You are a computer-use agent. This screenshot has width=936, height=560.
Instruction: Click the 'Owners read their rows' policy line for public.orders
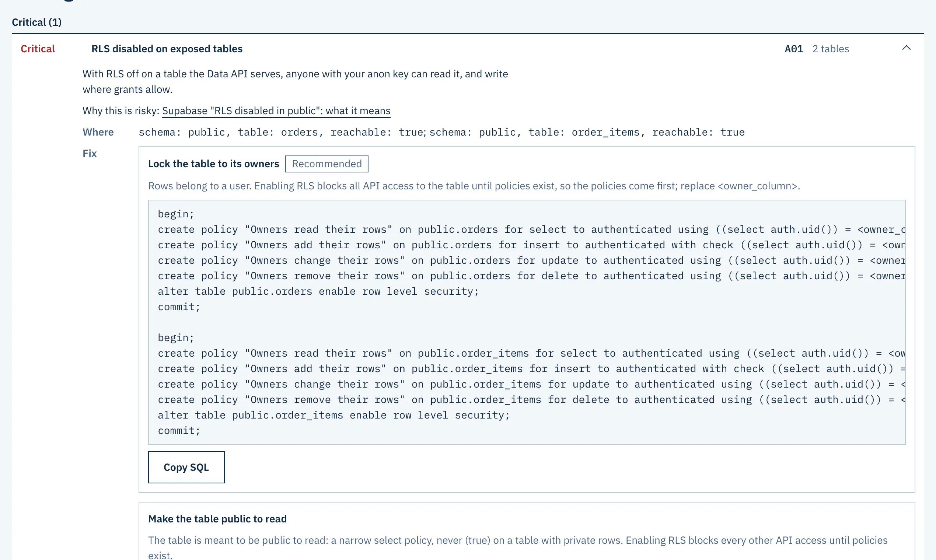pyautogui.click(x=531, y=230)
